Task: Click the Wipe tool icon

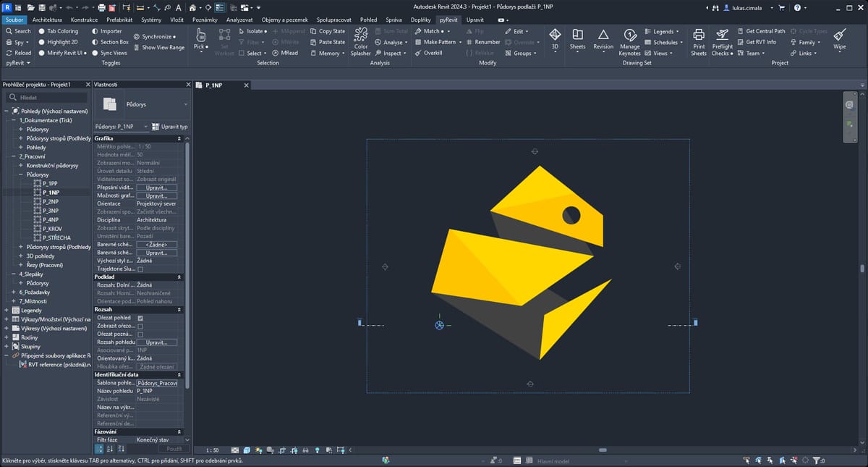Action: click(839, 36)
